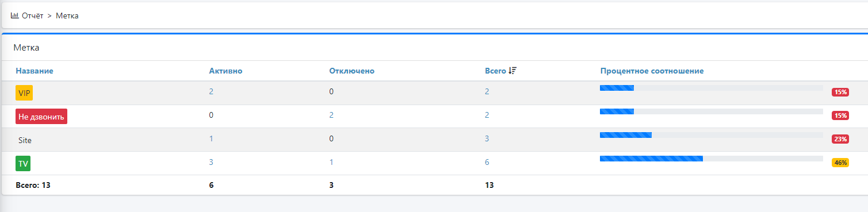The height and width of the screenshot is (212, 868).
Task: Click the sort descending icon next to Всего
Action: [513, 71]
